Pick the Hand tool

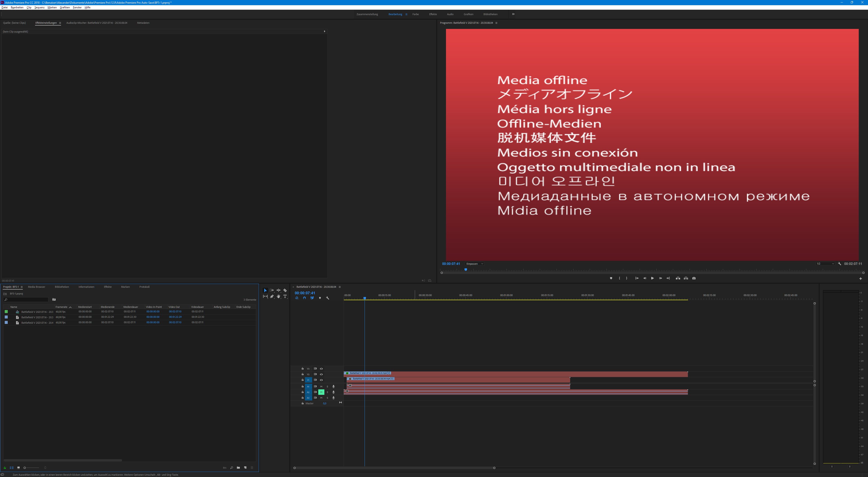279,297
